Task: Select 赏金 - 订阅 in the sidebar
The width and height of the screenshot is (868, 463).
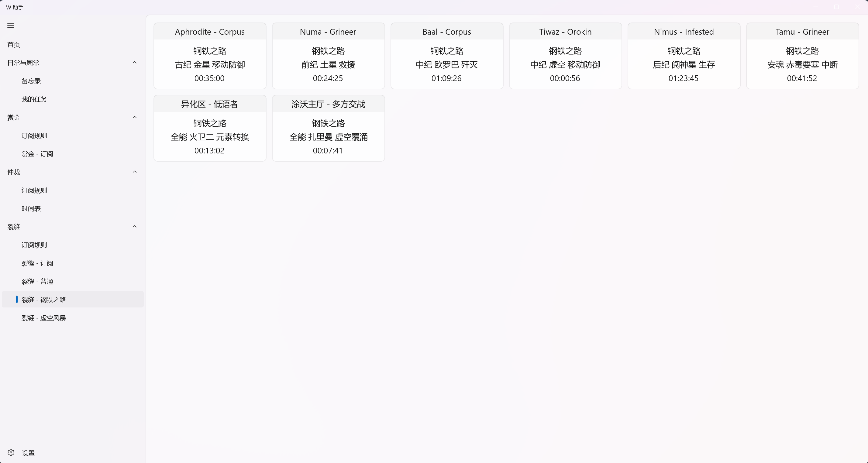Action: click(37, 154)
